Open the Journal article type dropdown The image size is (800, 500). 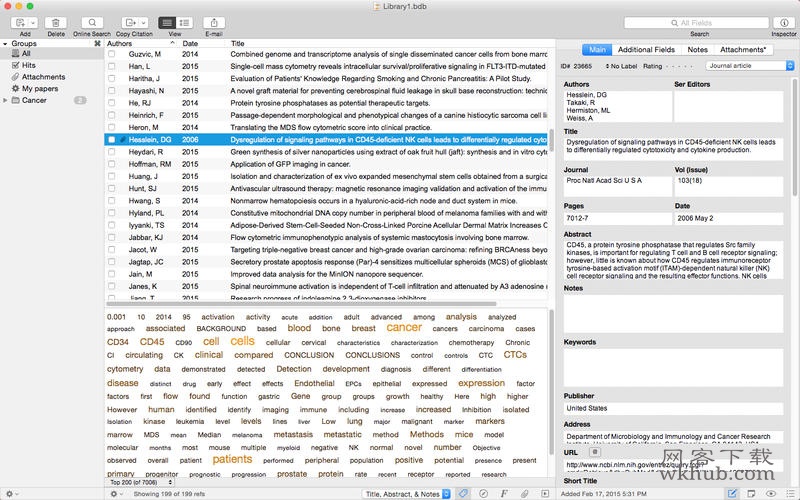point(750,66)
